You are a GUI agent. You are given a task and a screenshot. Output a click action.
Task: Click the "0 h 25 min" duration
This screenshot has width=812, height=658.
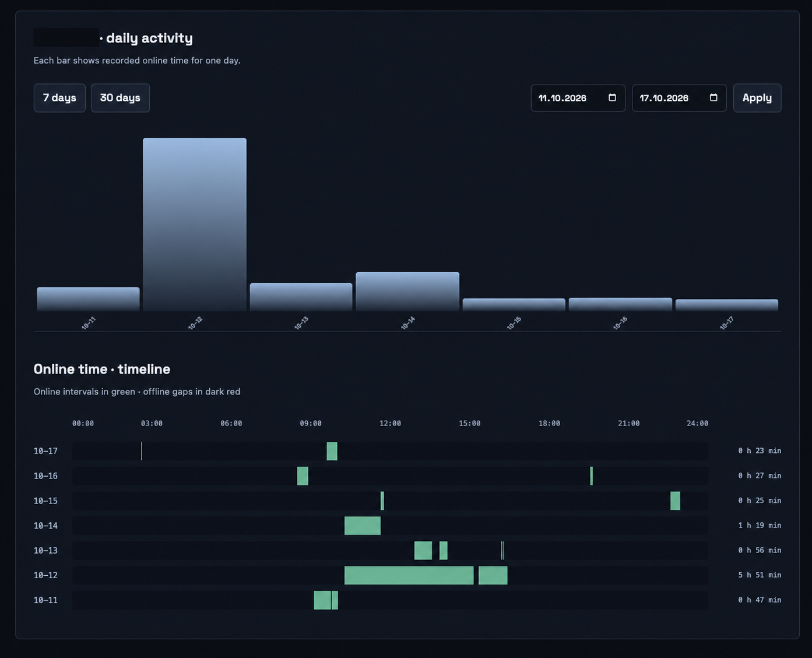(x=760, y=501)
